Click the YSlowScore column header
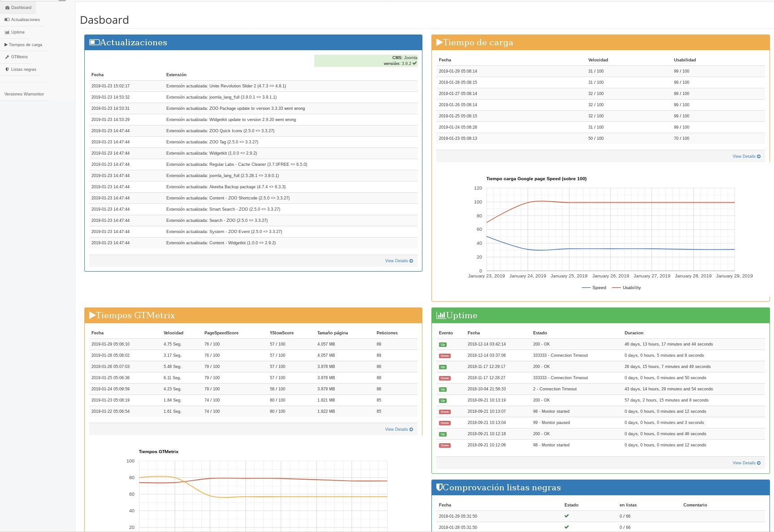The image size is (774, 532). tap(282, 333)
